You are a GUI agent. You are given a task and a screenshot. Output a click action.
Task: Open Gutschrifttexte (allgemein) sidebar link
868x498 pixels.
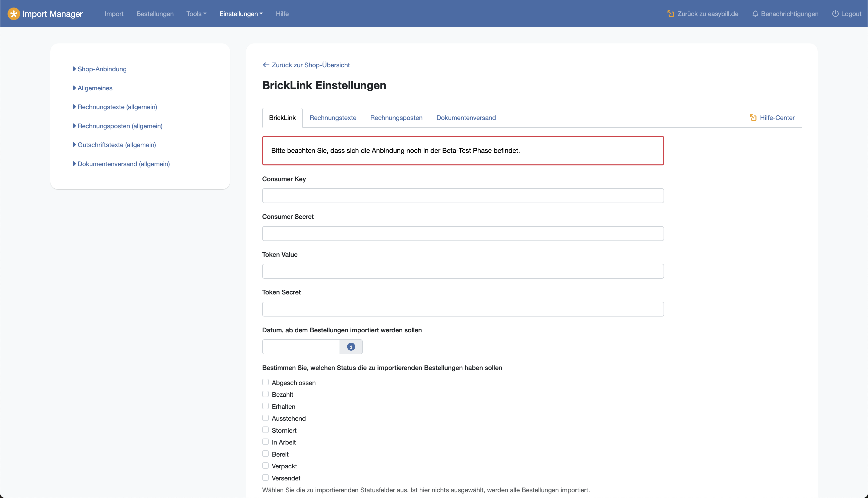click(116, 145)
